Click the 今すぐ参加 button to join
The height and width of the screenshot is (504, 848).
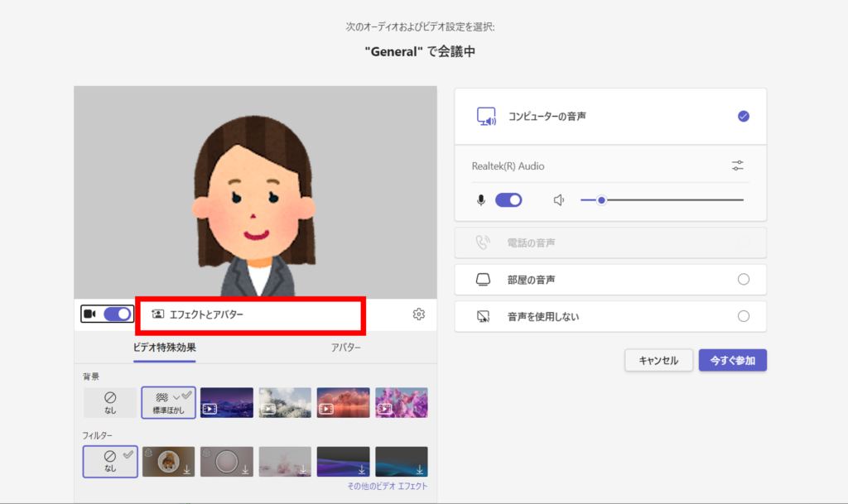click(x=732, y=359)
